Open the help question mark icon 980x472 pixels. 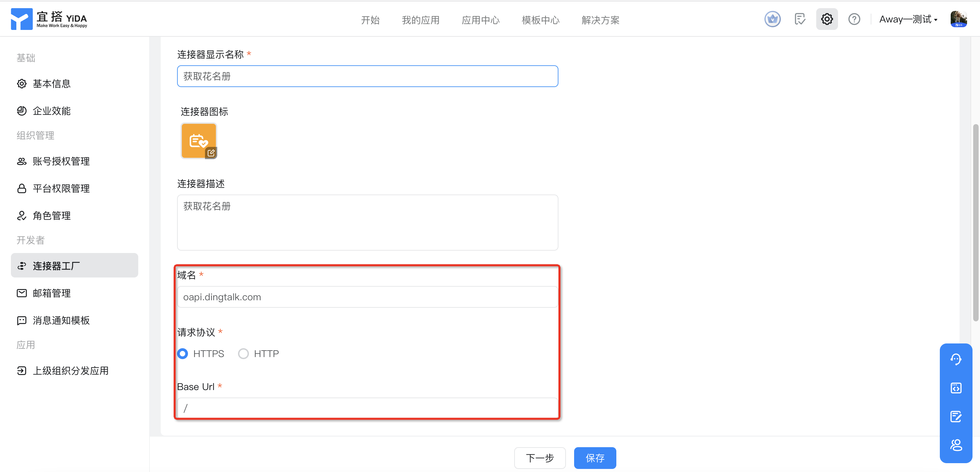(x=854, y=19)
